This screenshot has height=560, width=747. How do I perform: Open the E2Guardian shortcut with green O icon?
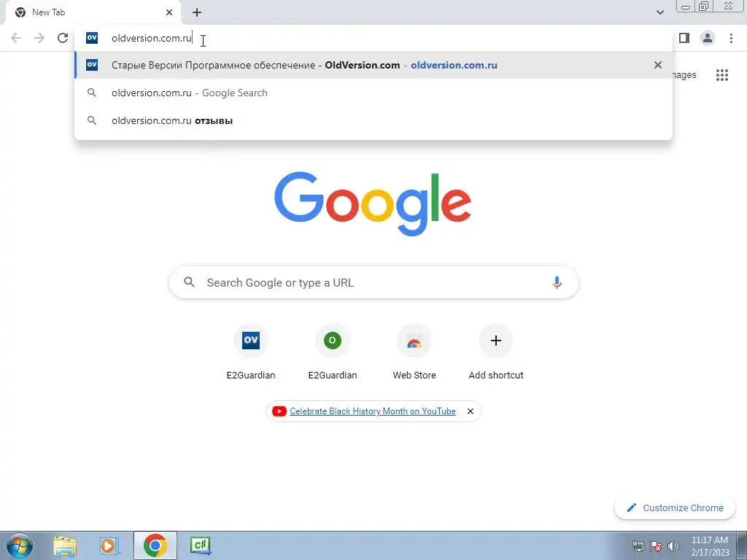[333, 352]
